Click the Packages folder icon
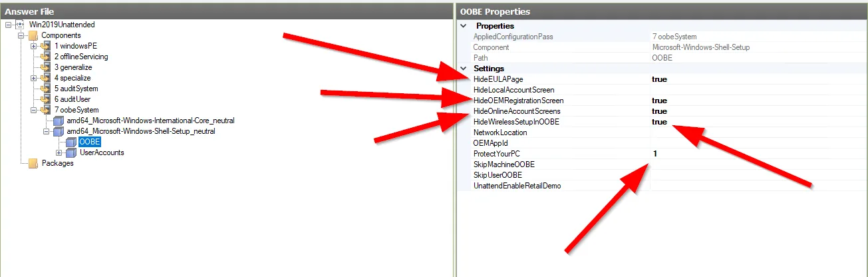 33,163
